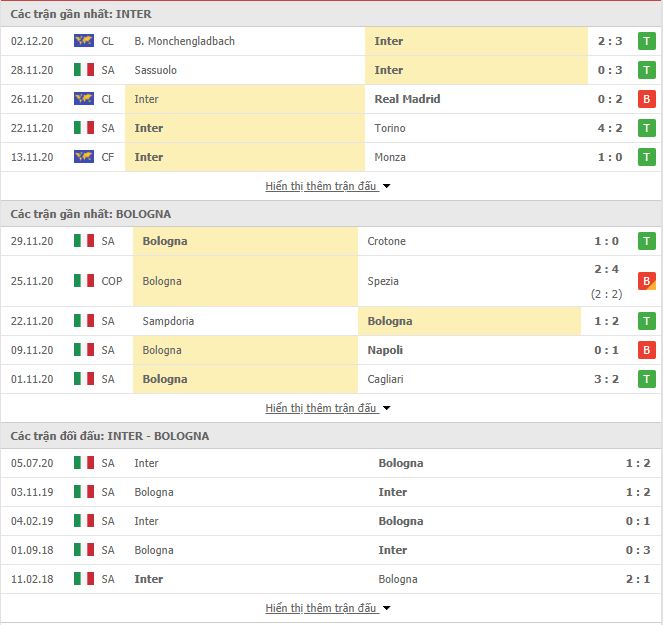Click the red B badge for Real Madrid match
The width and height of the screenshot is (663, 625).
click(647, 99)
